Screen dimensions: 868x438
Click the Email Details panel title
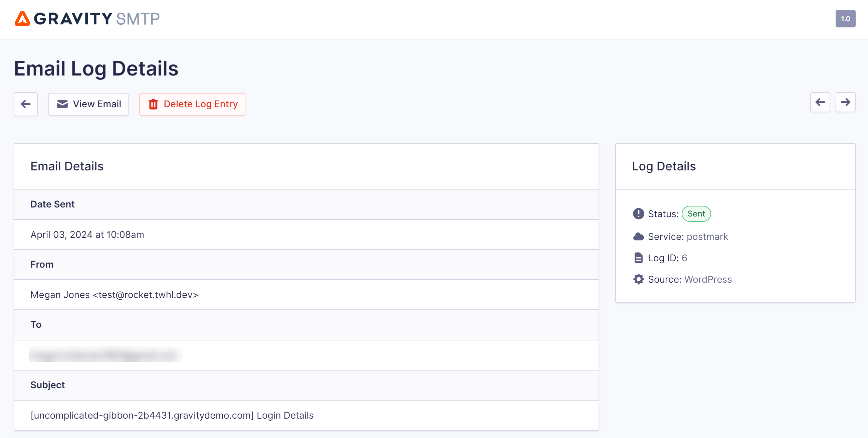[x=67, y=166]
